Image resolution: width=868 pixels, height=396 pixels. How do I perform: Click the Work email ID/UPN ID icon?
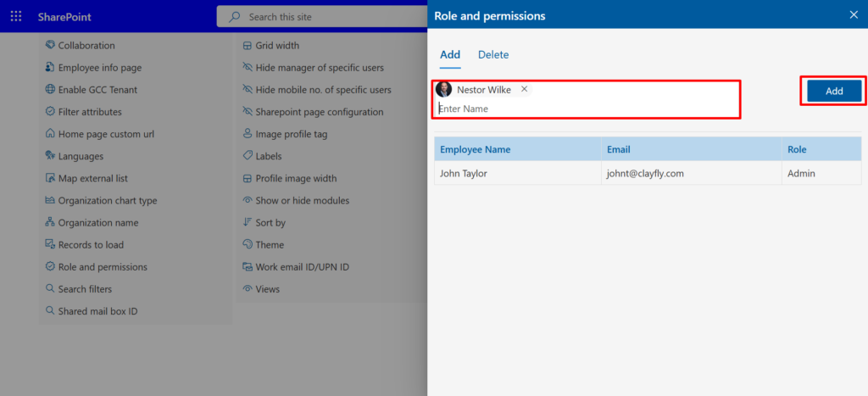click(248, 267)
